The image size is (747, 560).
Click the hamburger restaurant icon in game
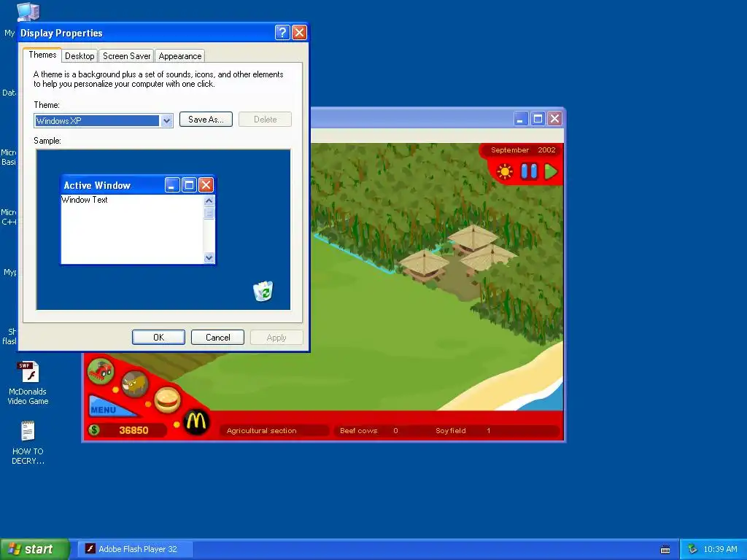click(167, 400)
